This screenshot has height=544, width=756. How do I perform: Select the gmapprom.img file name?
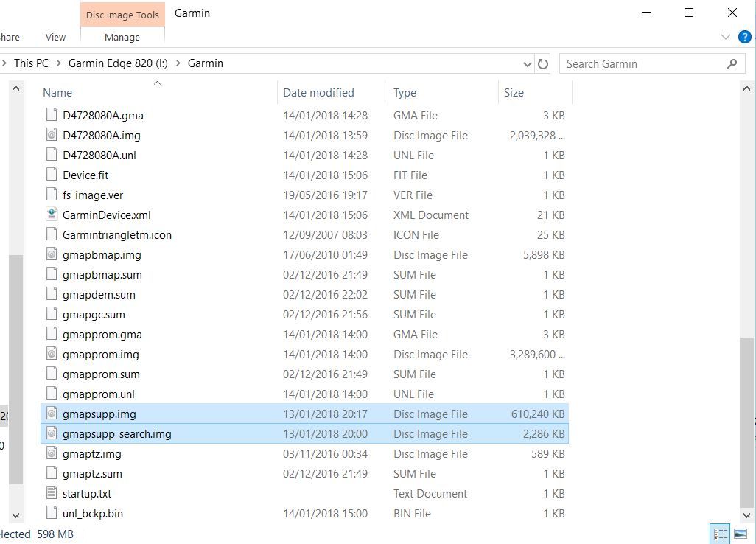tap(101, 355)
